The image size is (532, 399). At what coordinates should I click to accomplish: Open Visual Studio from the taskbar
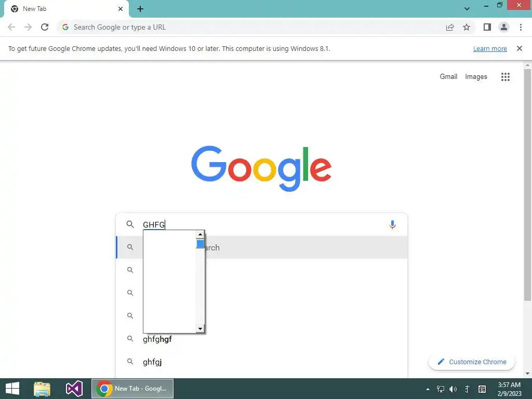click(74, 389)
